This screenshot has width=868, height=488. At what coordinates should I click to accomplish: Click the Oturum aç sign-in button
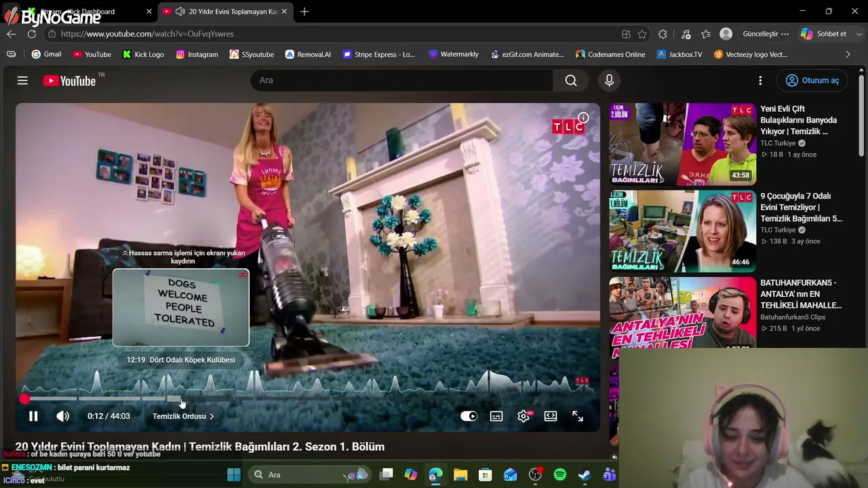coord(812,80)
